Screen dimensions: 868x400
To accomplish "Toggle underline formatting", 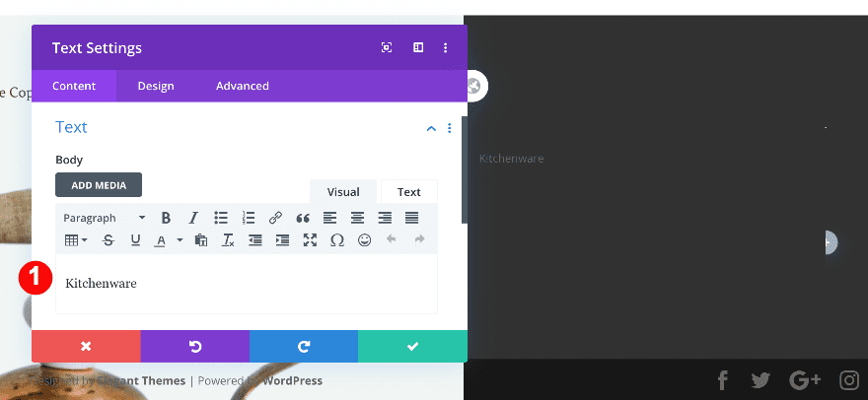I will point(135,240).
